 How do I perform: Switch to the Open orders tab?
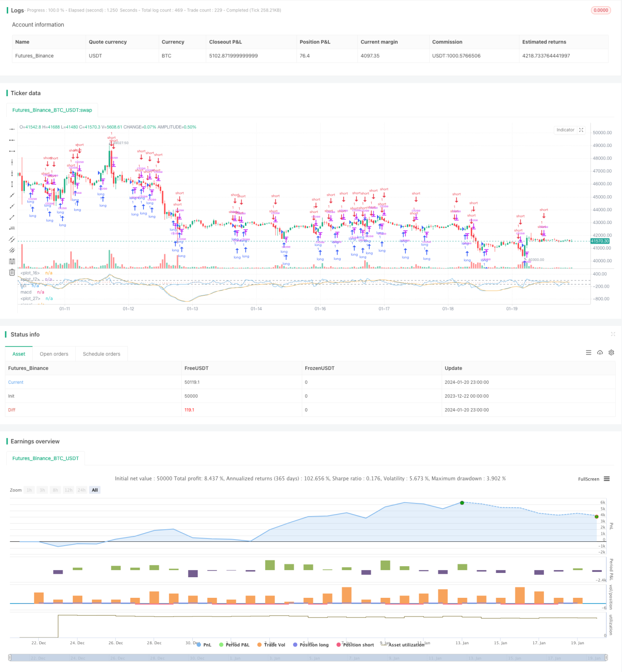54,354
